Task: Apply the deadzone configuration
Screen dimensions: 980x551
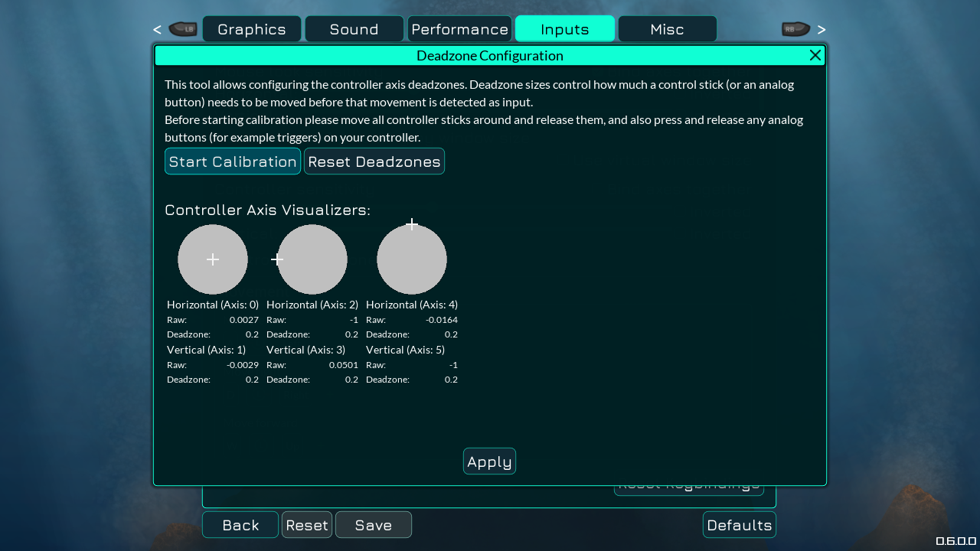Action: coord(489,461)
